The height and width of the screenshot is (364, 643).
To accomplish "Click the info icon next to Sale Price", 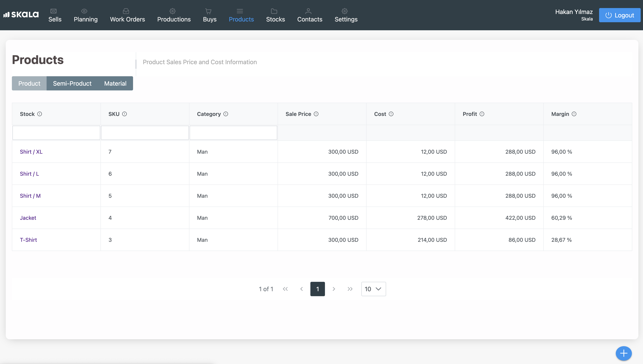I will click(x=316, y=114).
